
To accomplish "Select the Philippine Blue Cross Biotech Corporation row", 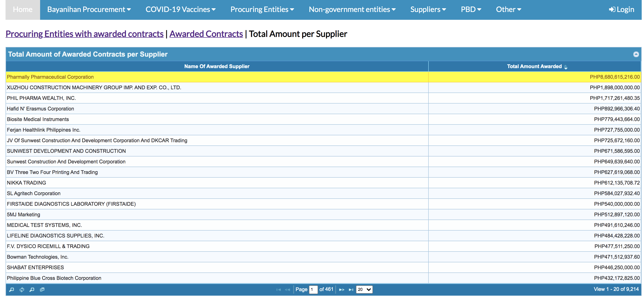I will coord(323,278).
